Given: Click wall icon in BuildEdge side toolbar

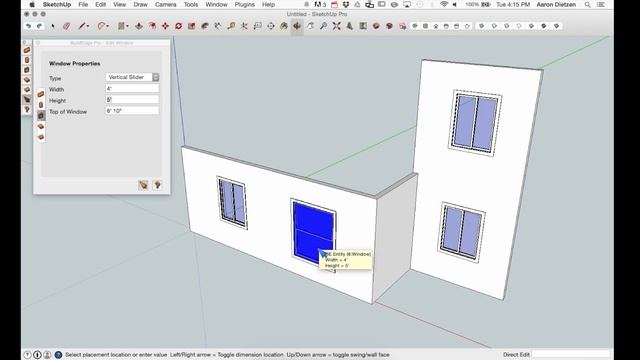Looking at the screenshot, I should [x=27, y=50].
